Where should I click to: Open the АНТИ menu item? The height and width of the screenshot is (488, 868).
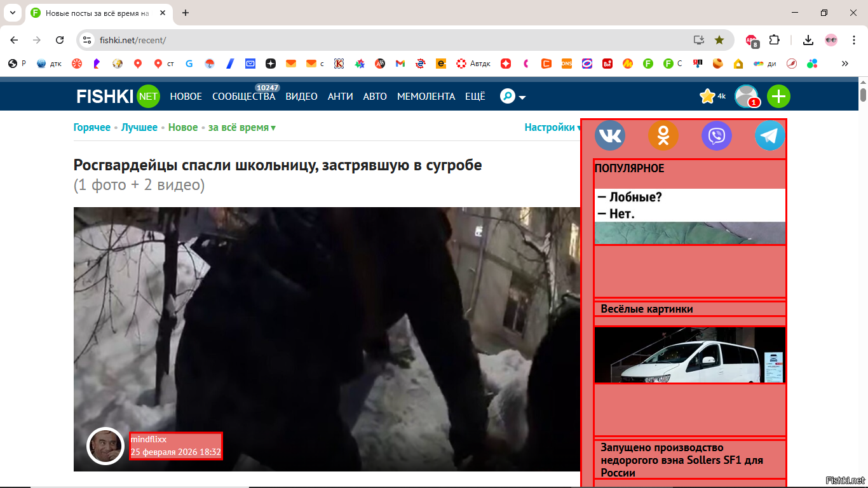pos(340,97)
